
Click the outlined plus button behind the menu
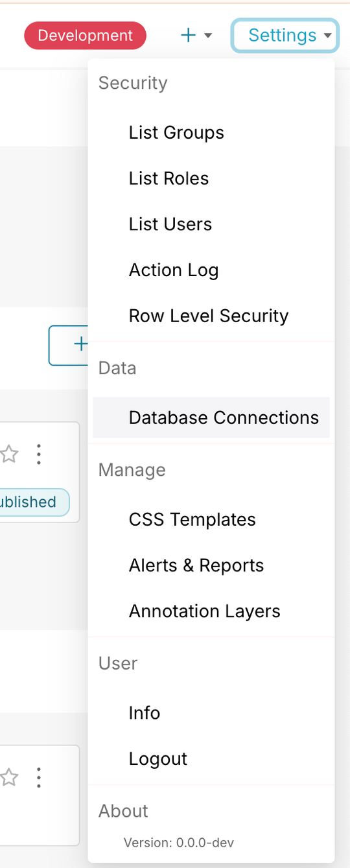[x=69, y=346]
